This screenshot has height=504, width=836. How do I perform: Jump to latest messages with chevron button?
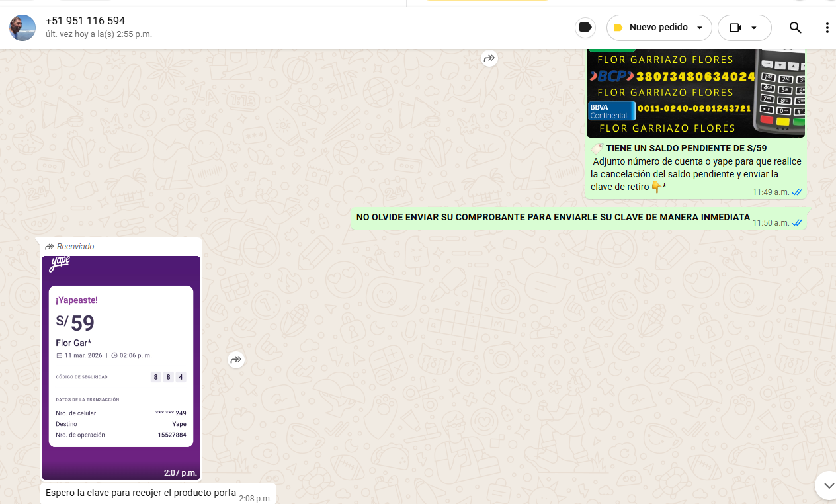[827, 485]
